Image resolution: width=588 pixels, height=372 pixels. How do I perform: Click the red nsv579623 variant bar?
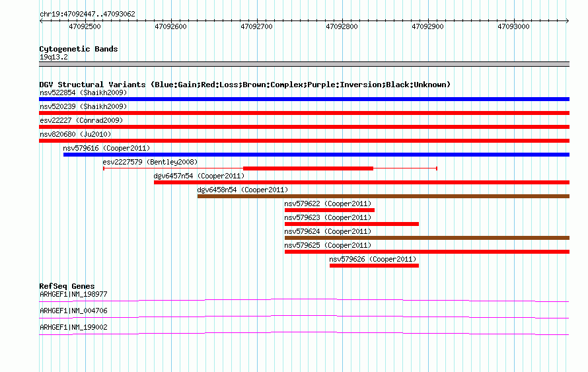(x=351, y=224)
